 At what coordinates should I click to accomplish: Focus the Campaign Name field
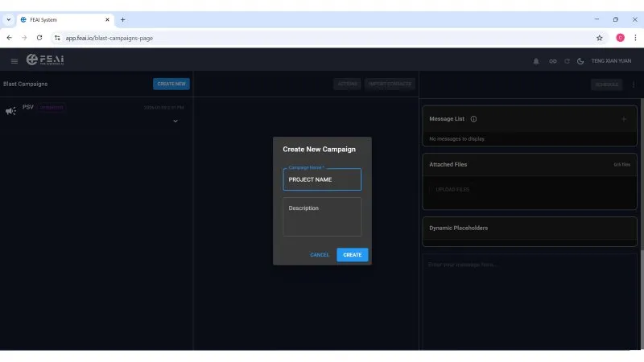[322, 179]
